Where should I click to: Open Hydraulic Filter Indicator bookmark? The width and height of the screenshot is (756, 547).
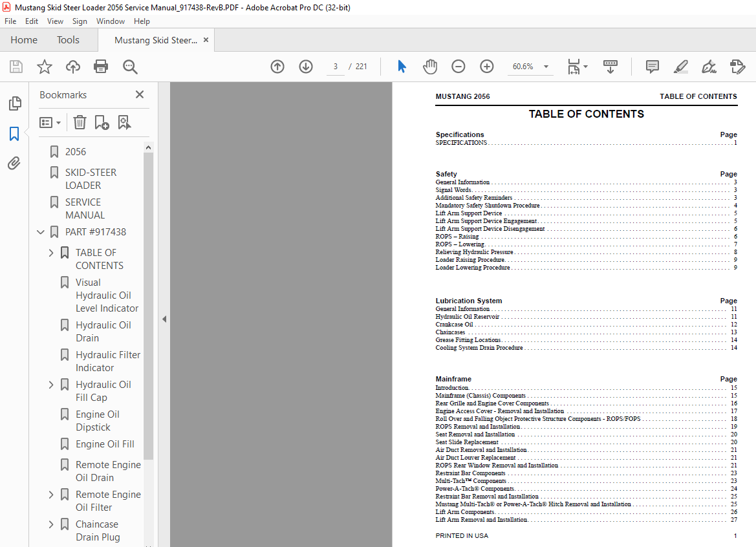[108, 361]
